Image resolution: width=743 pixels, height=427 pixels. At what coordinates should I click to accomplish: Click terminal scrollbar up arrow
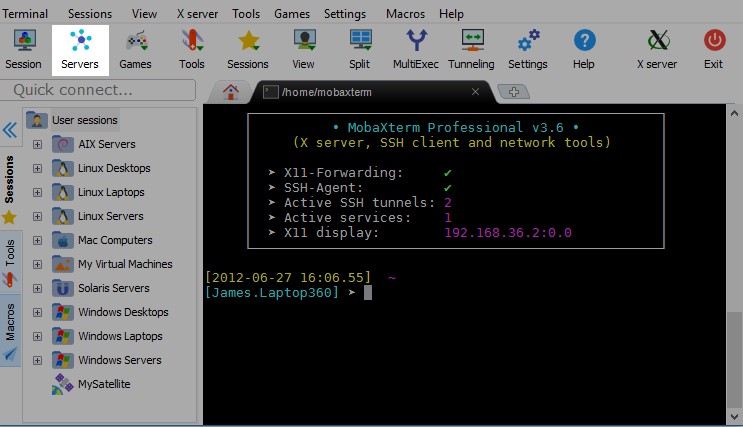(734, 113)
